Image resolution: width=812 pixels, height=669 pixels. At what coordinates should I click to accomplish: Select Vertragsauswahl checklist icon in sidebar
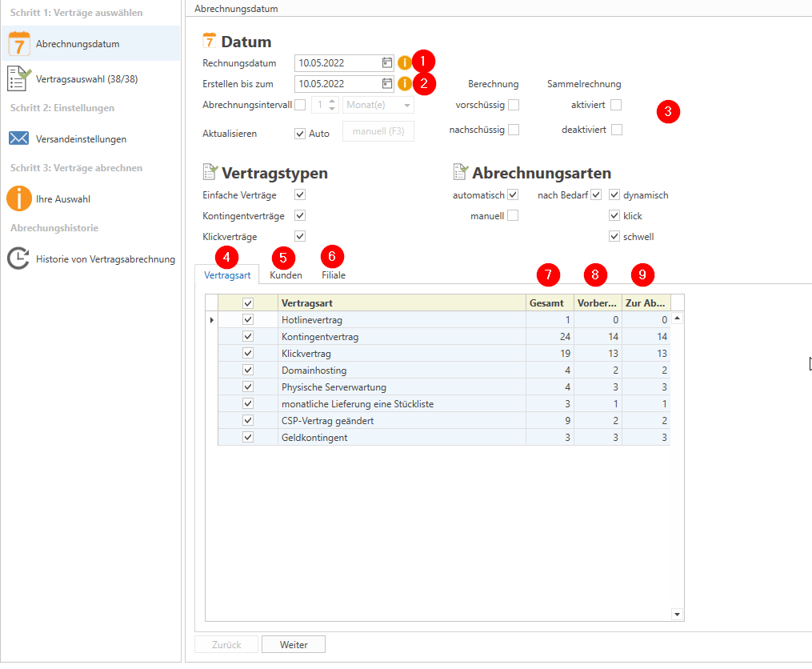[18, 78]
